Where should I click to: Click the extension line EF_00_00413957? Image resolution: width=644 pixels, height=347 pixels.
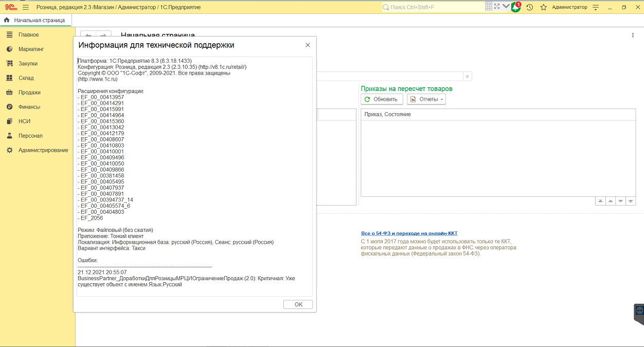click(x=101, y=97)
